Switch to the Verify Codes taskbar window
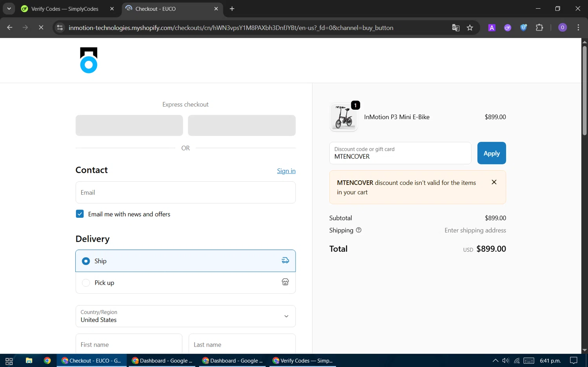The height and width of the screenshot is (367, 588). point(303,361)
